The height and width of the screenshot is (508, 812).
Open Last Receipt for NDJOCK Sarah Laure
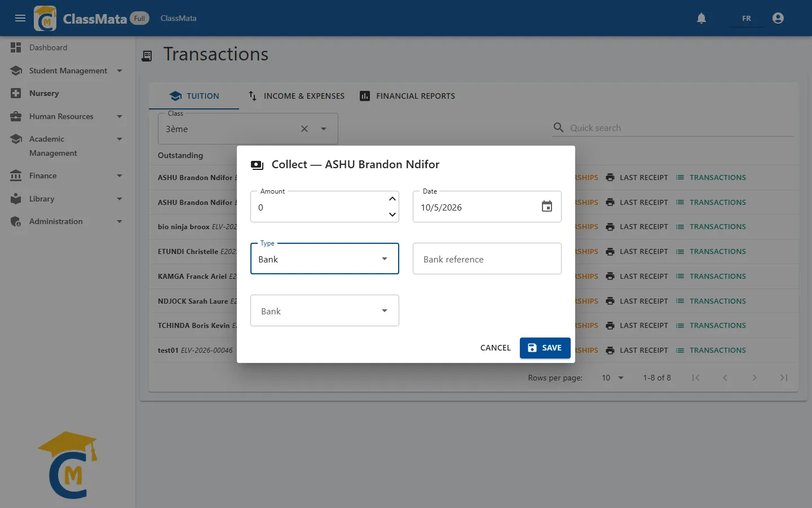pyautogui.click(x=637, y=301)
